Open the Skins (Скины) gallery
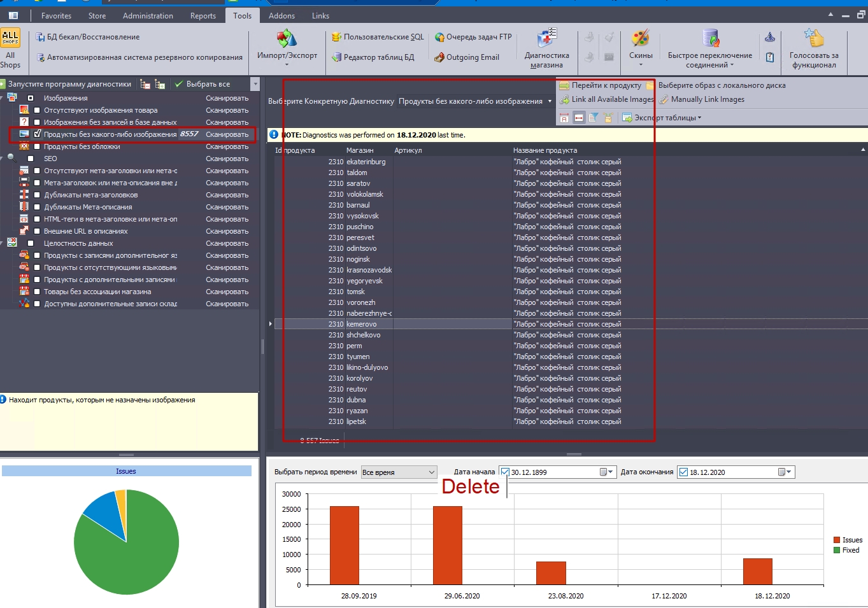Viewport: 868px width, 608px height. pos(641,39)
